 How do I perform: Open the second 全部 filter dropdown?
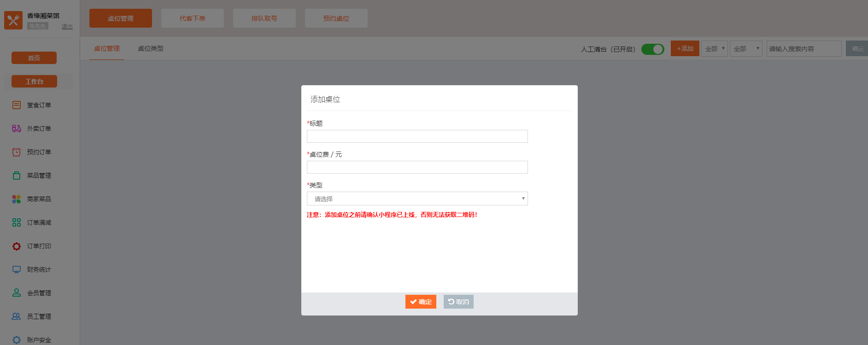(745, 49)
